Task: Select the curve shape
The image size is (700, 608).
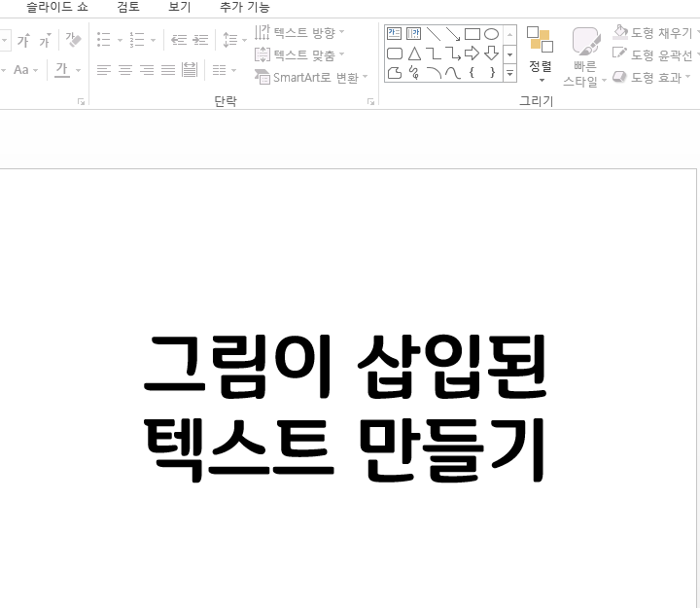Action: click(453, 73)
